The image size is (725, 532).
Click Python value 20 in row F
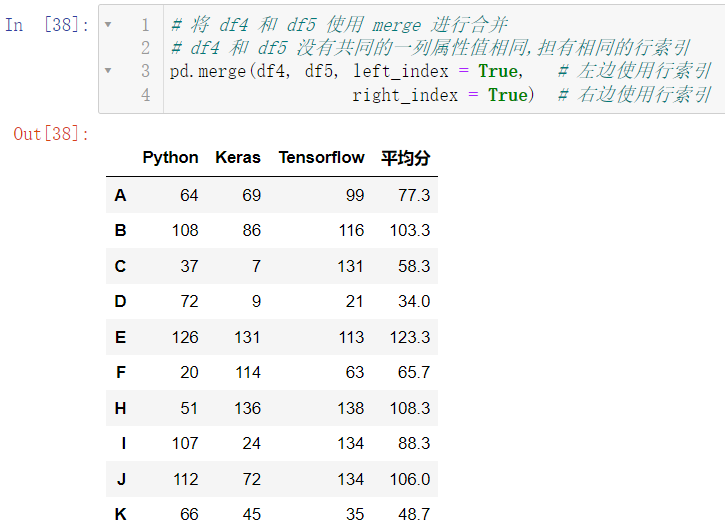pyautogui.click(x=189, y=373)
